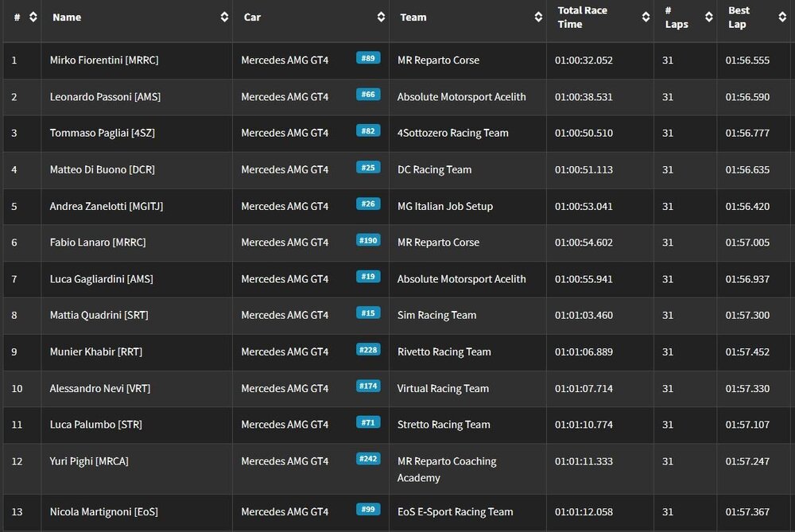
Task: Click driver name Tommaso Pagliai [4SZ]
Action: click(103, 133)
